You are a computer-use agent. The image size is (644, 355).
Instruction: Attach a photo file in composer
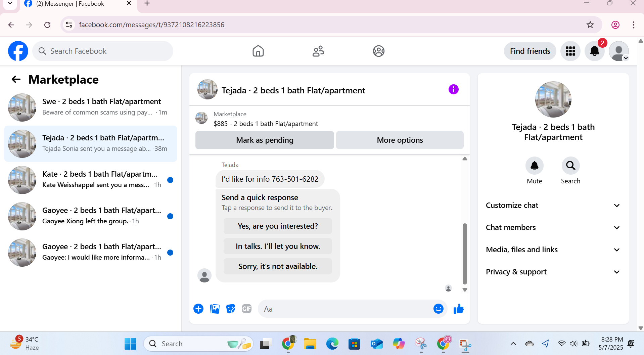point(215,309)
